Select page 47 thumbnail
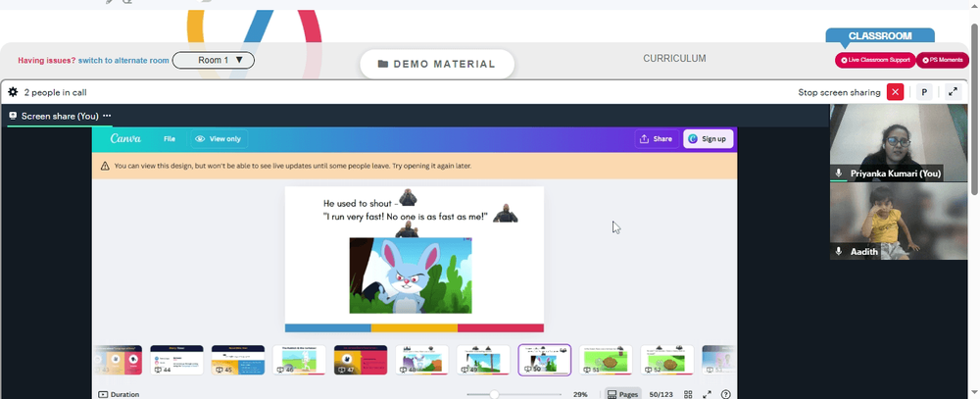Viewport: 980px width, 399px height. [361, 360]
